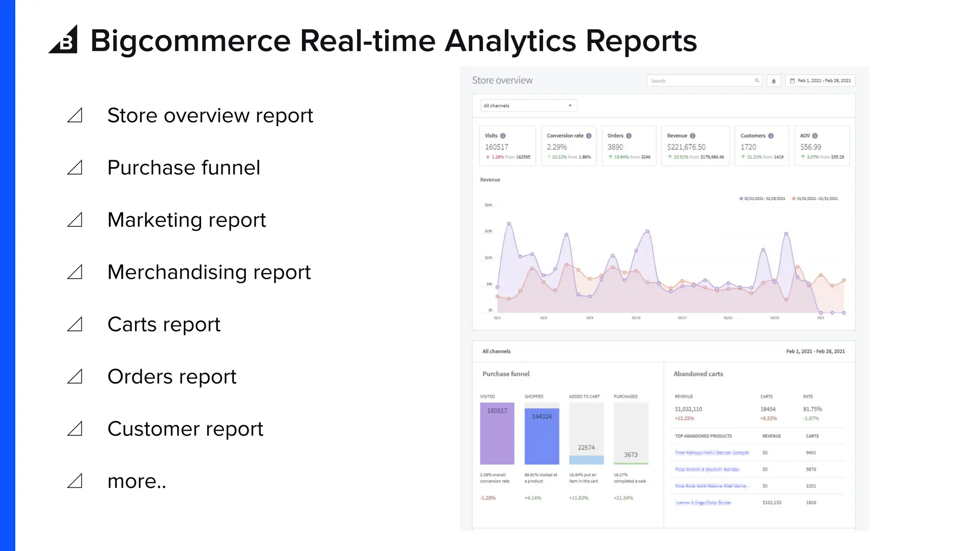Click the calendar icon in the date range
Screen dimensions: 980x551
coord(792,81)
